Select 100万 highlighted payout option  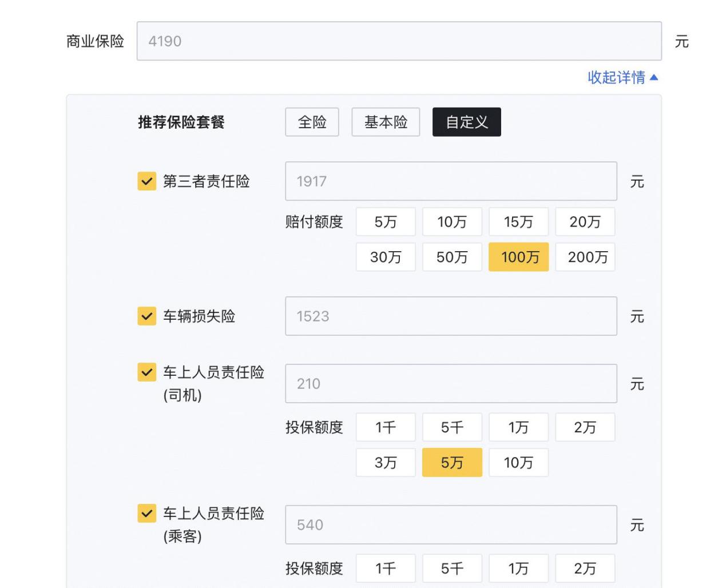click(x=518, y=257)
